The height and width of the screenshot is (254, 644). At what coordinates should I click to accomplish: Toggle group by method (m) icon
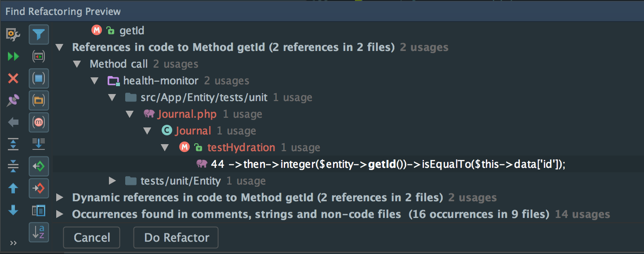click(x=39, y=123)
